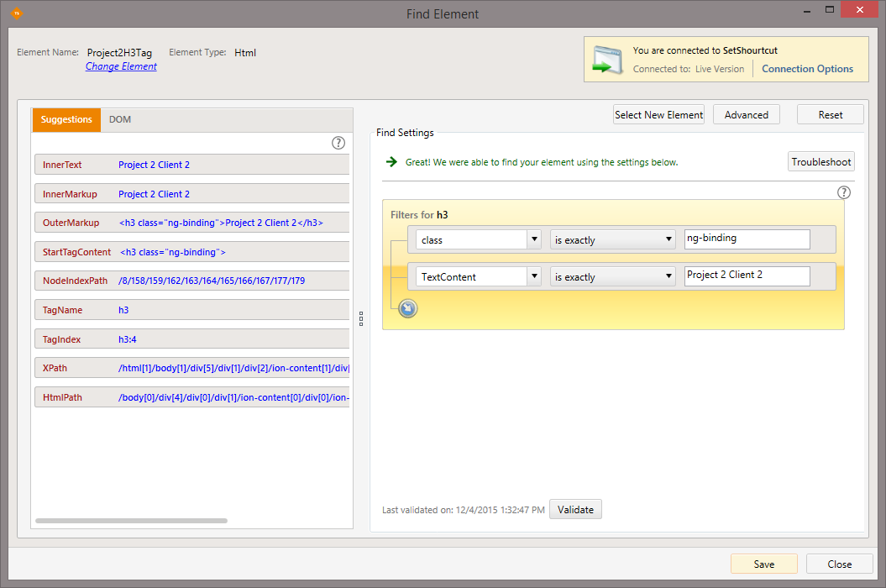The height and width of the screenshot is (588, 886).
Task: Click the help icon in Suggestions panel
Action: click(338, 143)
